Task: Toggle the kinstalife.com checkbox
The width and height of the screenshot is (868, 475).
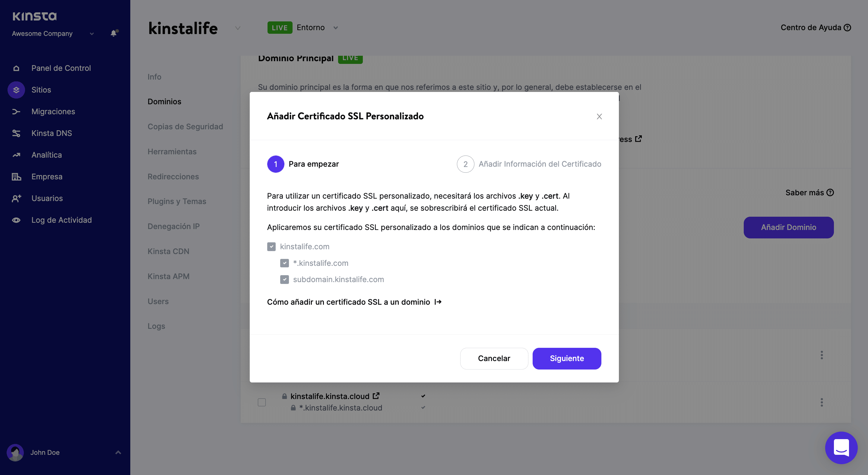Action: coord(271,247)
